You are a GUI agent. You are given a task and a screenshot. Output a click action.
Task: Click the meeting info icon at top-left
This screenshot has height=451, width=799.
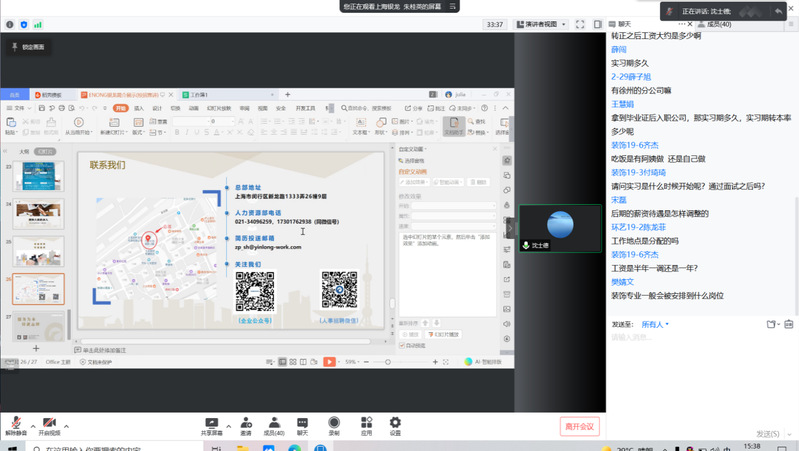pos(9,24)
